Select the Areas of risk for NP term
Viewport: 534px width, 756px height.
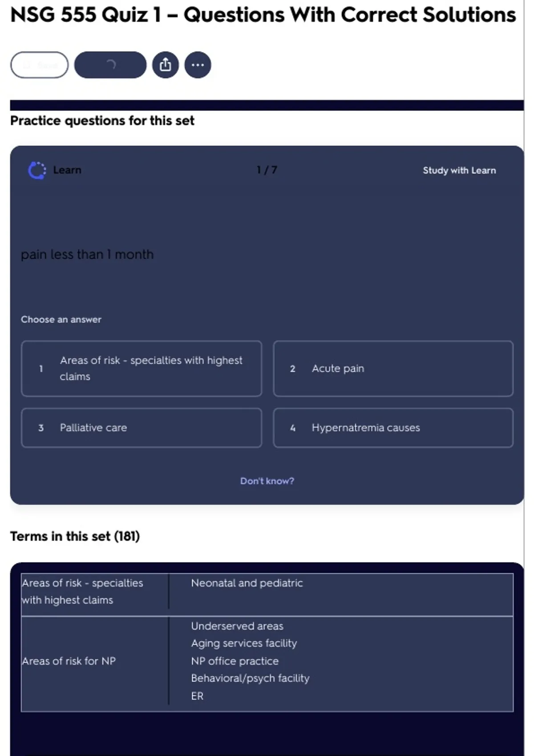tap(69, 661)
